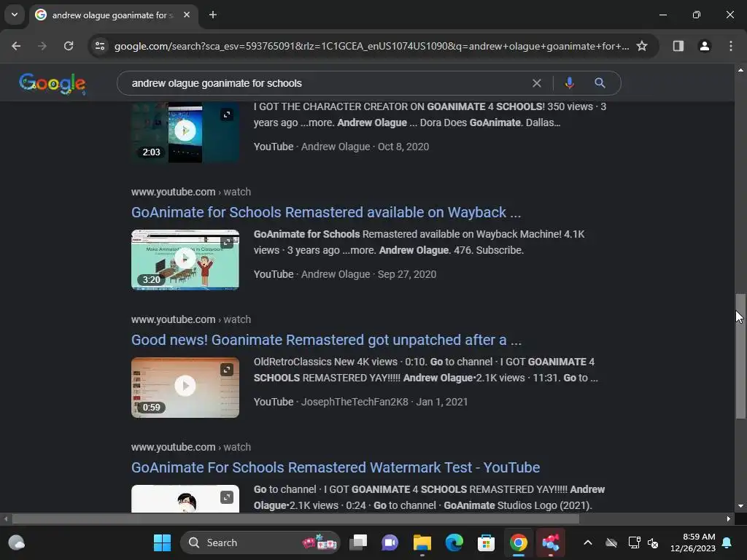Start voice search with microphone

(569, 83)
